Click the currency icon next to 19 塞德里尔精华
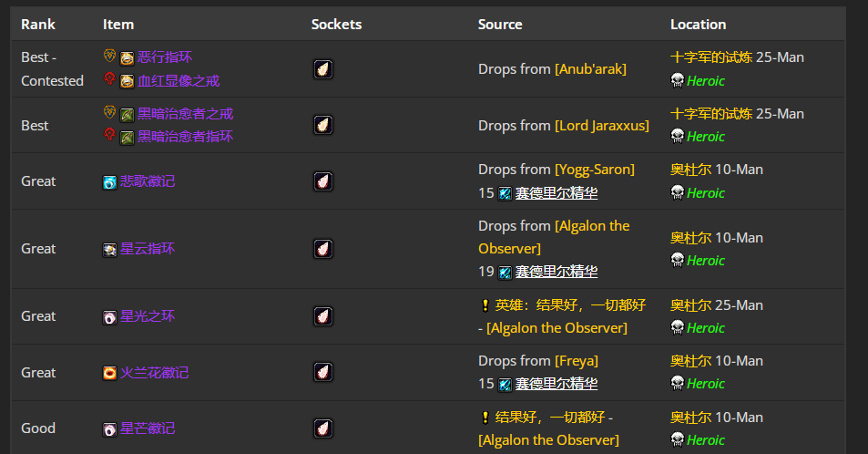The width and height of the screenshot is (868, 454). 505,272
